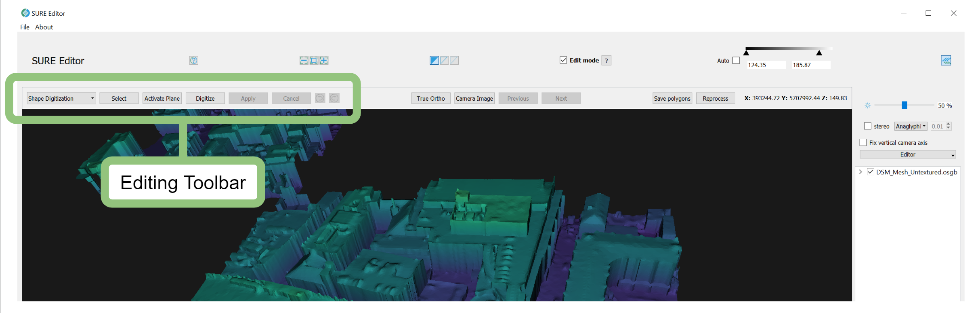Viewport: 980px width, 313px height.
Task: Open the Anaglyphic stereo mode dropdown
Action: 911,126
